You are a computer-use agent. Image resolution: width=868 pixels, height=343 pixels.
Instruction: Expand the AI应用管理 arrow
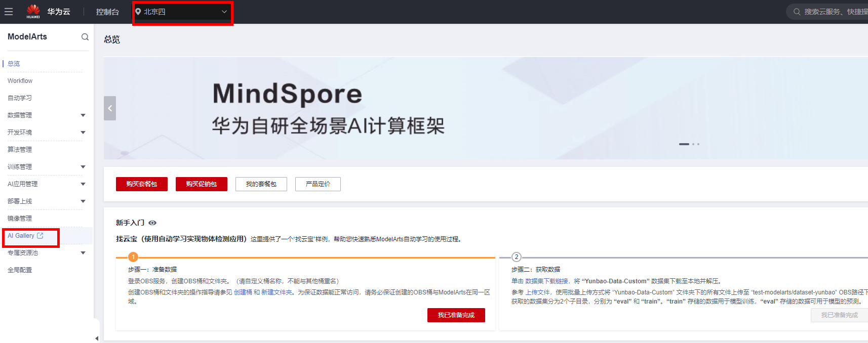pyautogui.click(x=83, y=184)
